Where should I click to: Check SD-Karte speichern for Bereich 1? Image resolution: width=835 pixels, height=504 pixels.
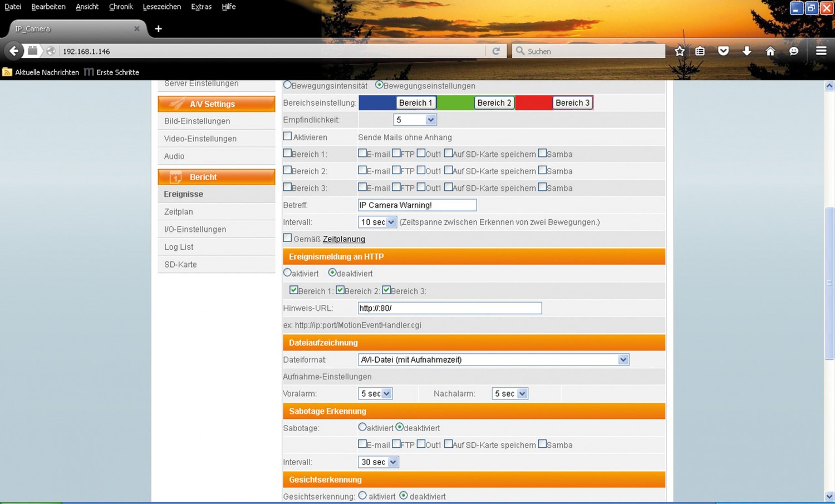[x=448, y=154]
